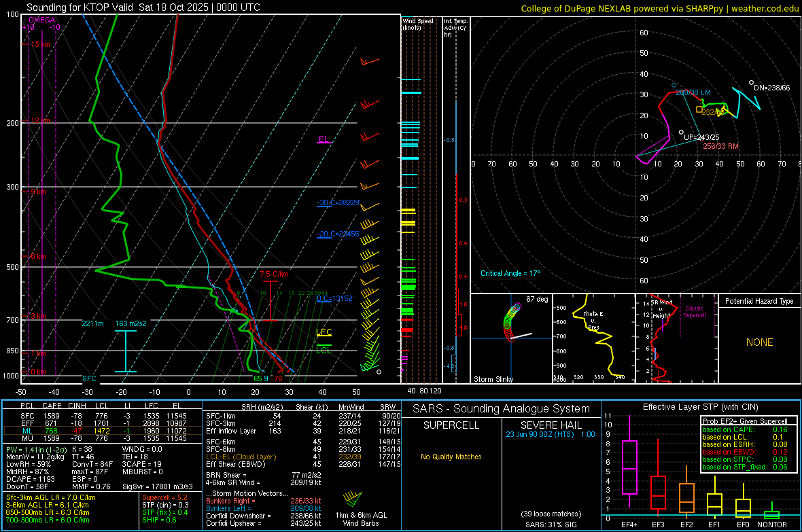
Task: Click the 'Sfc-3km AGL LR = 7.0 C/km' line
Action: tap(51, 497)
